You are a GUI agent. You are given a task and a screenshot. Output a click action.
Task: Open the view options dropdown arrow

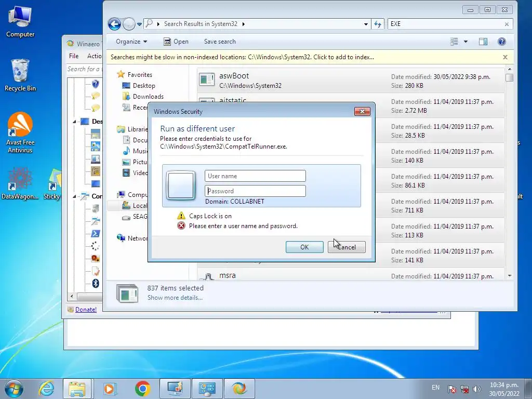tap(465, 42)
